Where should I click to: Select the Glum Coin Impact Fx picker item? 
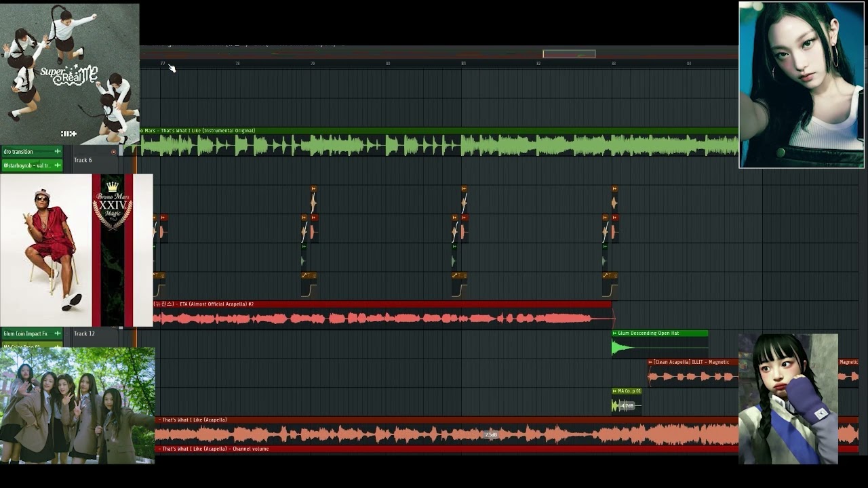32,333
